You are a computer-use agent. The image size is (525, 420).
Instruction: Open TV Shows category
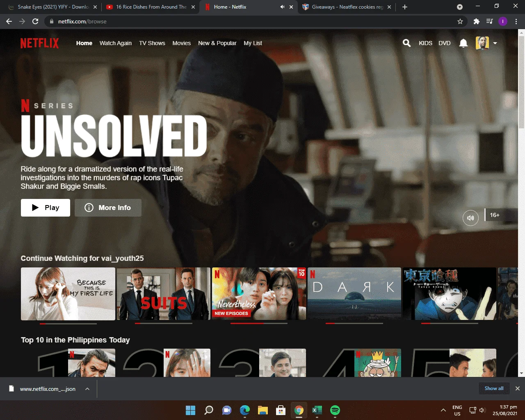click(x=152, y=43)
